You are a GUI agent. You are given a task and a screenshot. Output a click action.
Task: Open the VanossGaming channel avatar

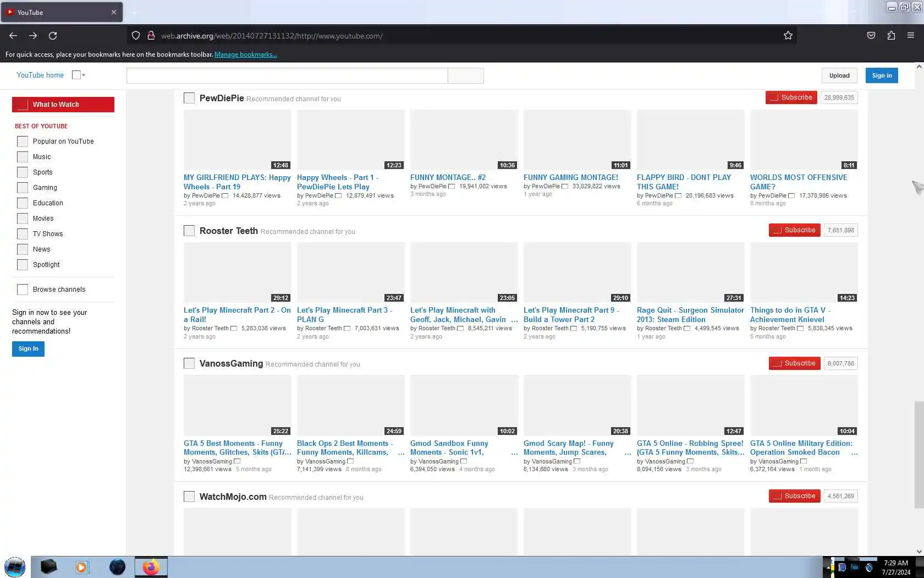[x=189, y=363]
